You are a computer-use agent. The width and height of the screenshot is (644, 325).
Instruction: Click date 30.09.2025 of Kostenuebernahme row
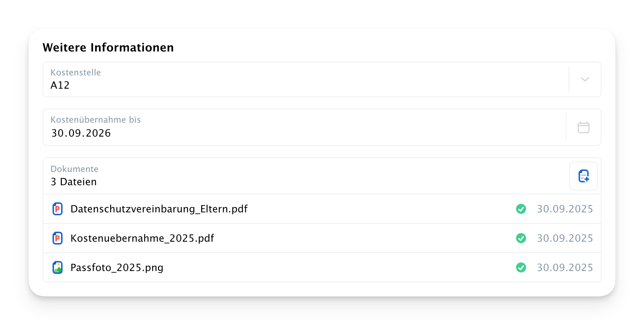pos(565,238)
